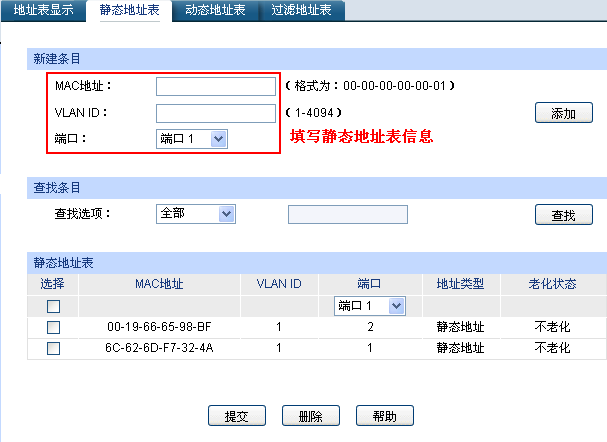The image size is (607, 442).
Task: Click the 选择 column header
Action: [x=53, y=284]
